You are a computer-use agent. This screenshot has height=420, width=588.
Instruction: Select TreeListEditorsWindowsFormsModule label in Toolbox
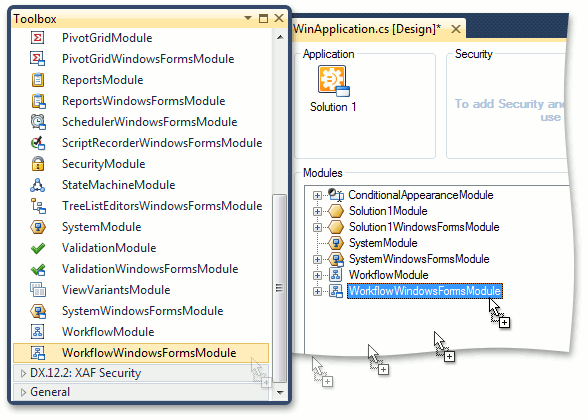pyautogui.click(x=162, y=206)
